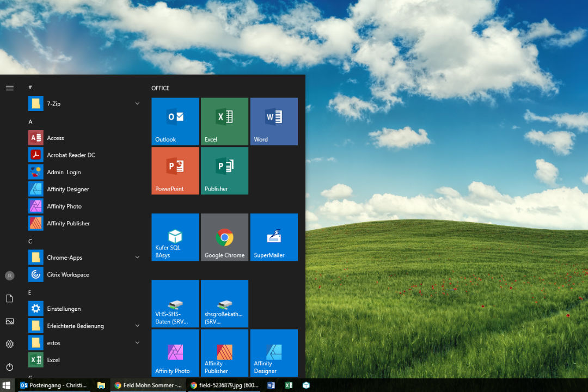The image size is (588, 392).
Task: Click the letter E section header
Action: click(x=30, y=292)
